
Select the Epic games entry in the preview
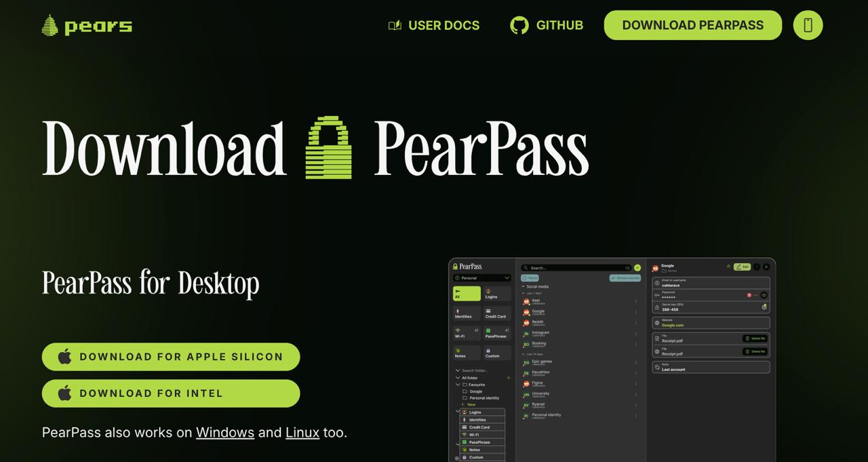click(x=580, y=362)
